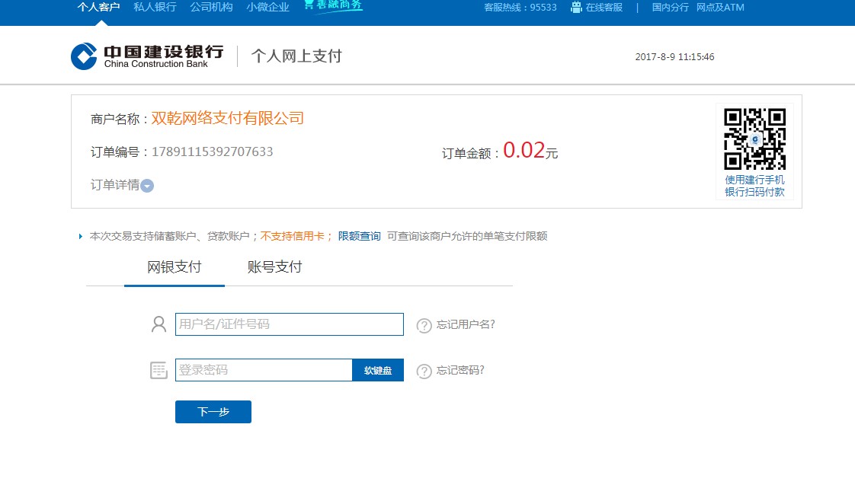Click the blue triangle bullet before 本次交易
Viewport: 855px width, 504px height.
81,237
